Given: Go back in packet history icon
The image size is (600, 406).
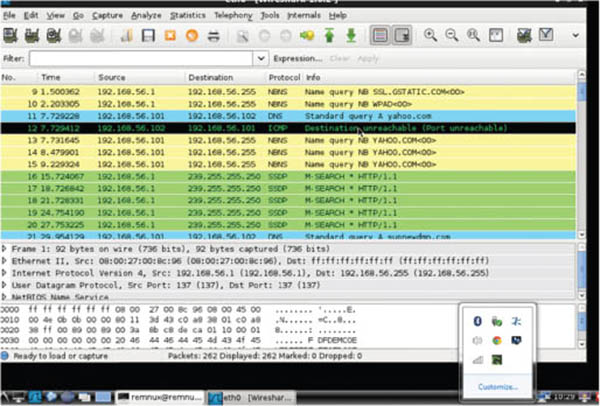Looking at the screenshot, I should [x=264, y=36].
